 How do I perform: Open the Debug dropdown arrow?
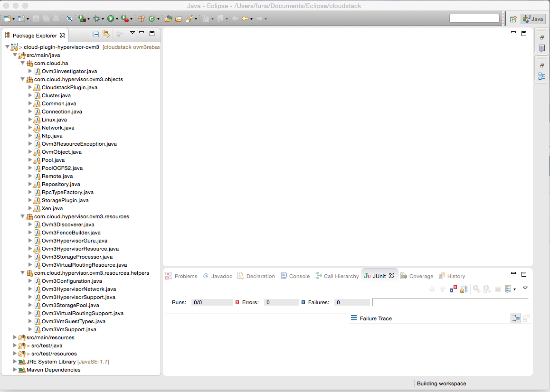pos(103,19)
